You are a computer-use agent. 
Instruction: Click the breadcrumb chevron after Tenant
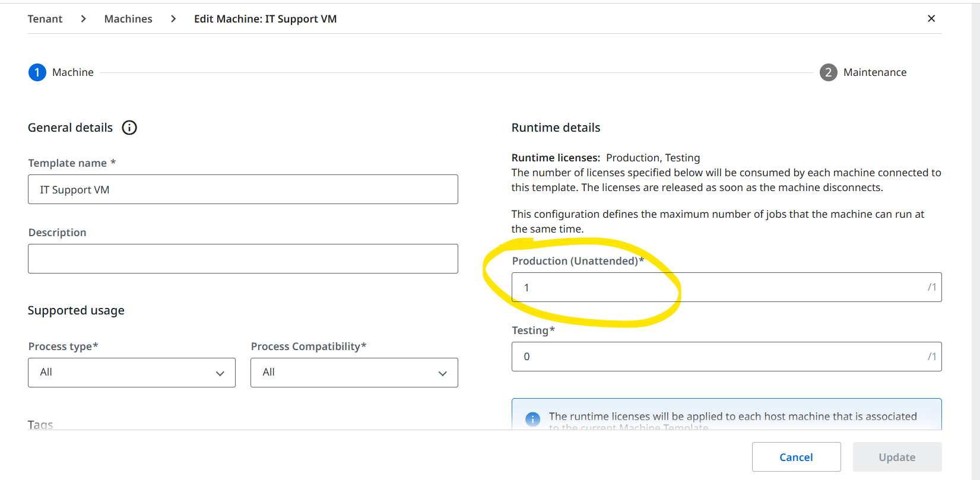point(84,19)
